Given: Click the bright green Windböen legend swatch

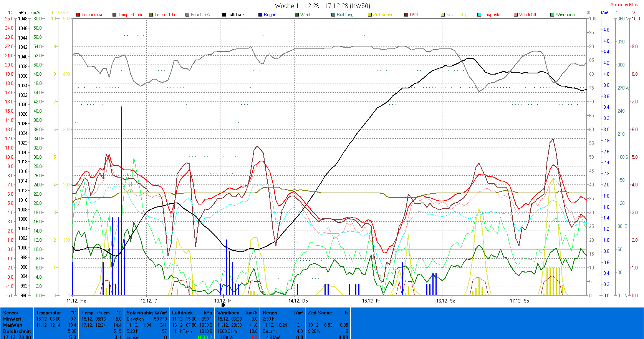Looking at the screenshot, I should [552, 15].
